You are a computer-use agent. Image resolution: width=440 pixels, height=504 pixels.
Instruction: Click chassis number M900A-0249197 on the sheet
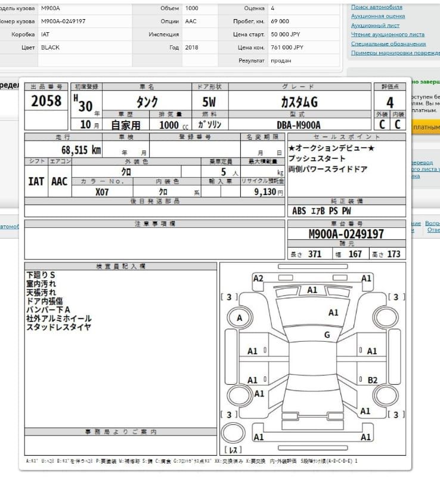[346, 234]
